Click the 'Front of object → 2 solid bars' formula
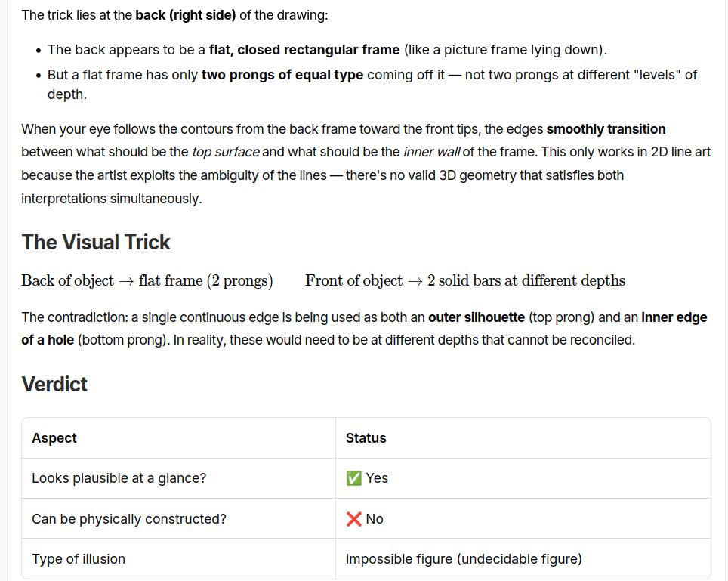The image size is (728, 581). [465, 280]
